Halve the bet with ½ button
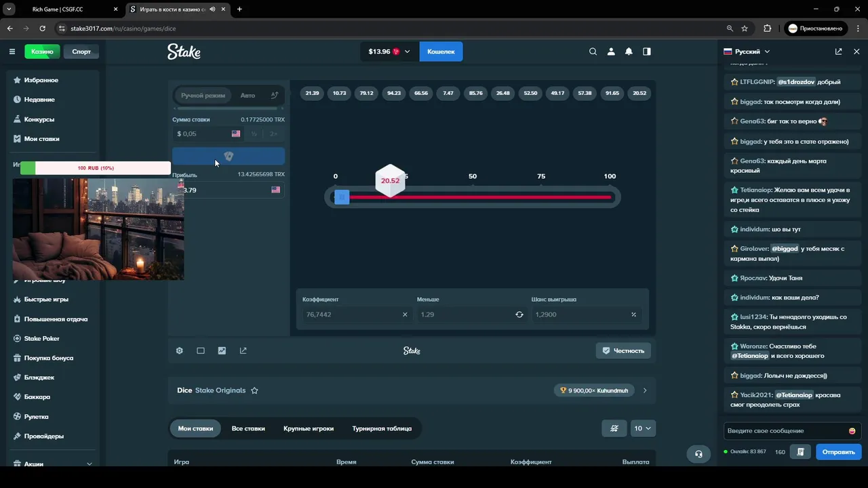The image size is (868, 488). [x=254, y=134]
